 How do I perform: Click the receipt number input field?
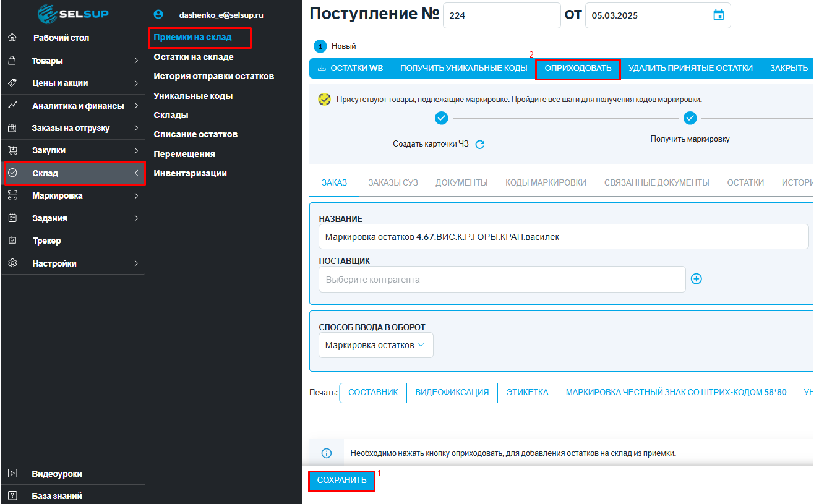pos(501,15)
